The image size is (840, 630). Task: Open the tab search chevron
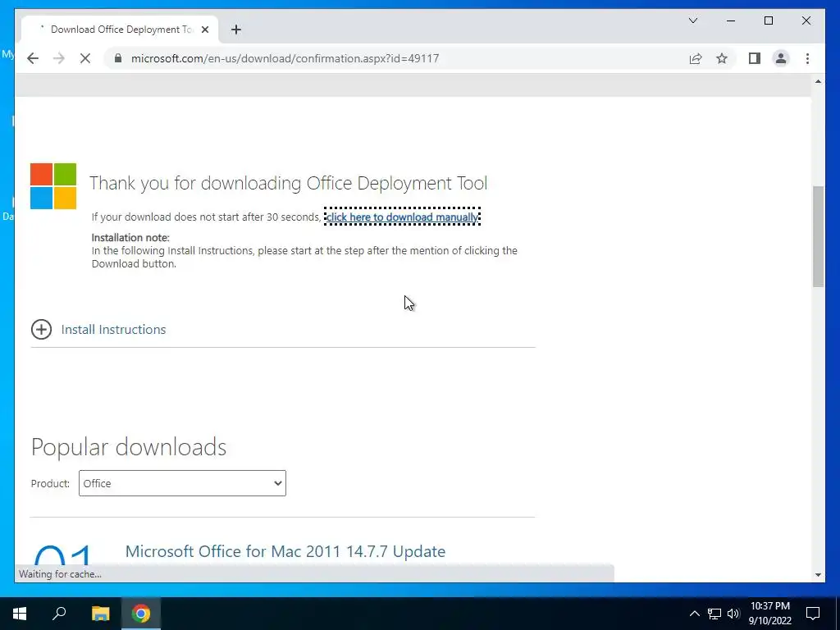(x=693, y=21)
